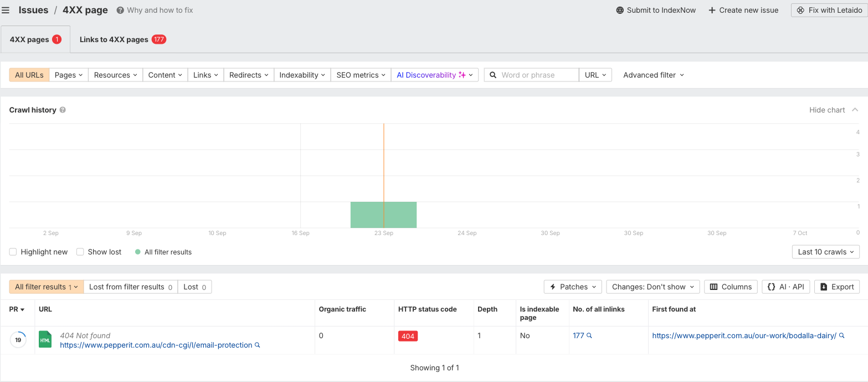This screenshot has width=868, height=382.
Task: Click the Is indexable page column header
Action: click(540, 313)
